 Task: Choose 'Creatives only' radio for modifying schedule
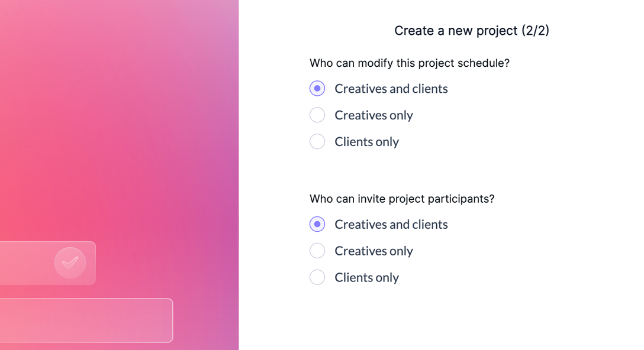(317, 115)
